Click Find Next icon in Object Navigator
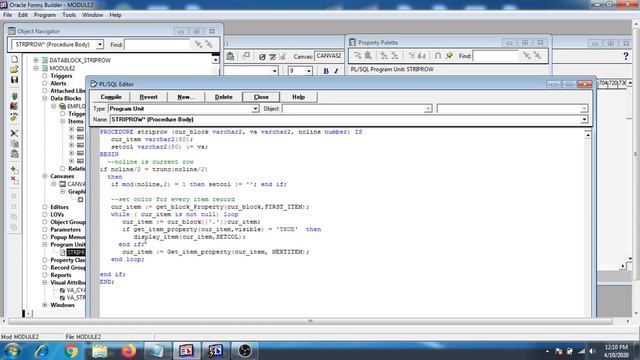The image size is (640, 360). pos(198,44)
